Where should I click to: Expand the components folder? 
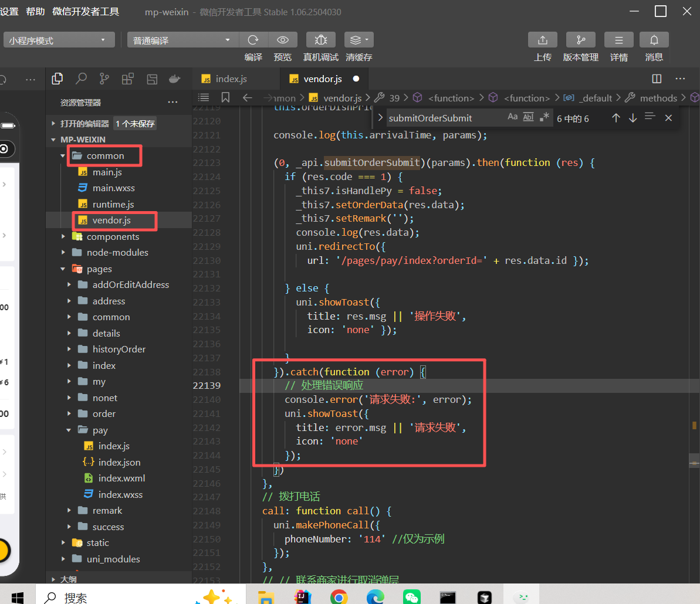[63, 236]
